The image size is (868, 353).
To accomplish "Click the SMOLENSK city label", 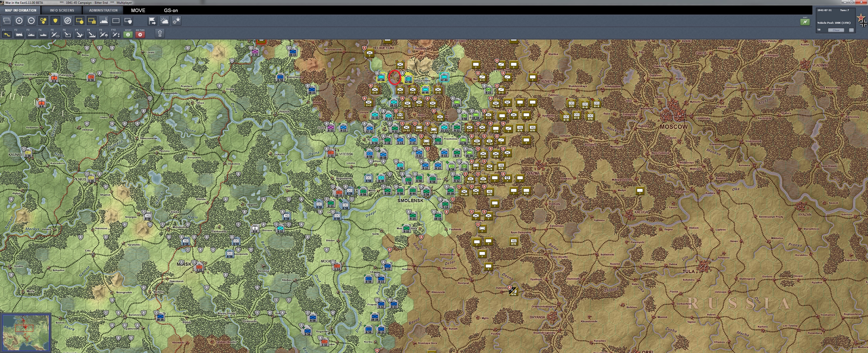I will [x=410, y=200].
